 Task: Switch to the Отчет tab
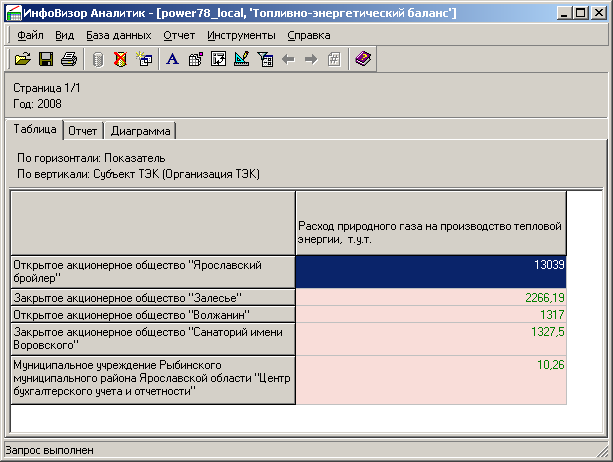coord(82,131)
